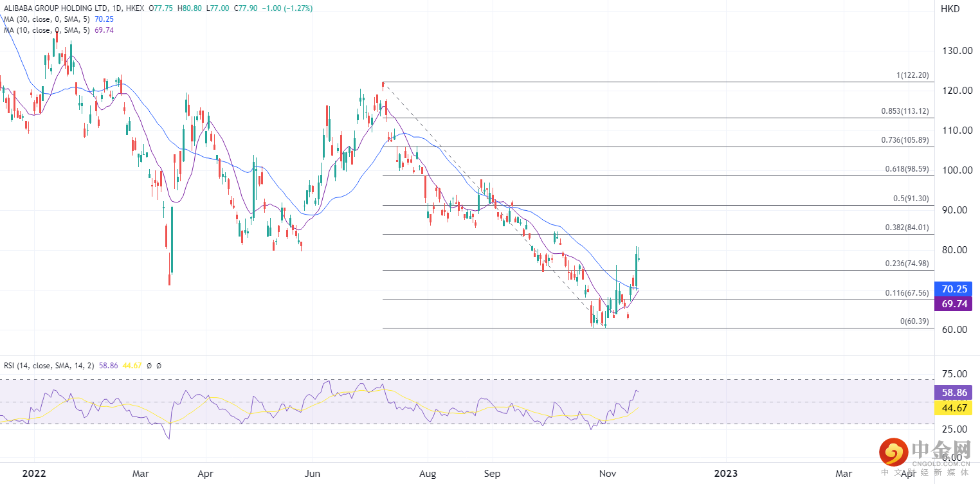This screenshot has height=484, width=980.
Task: Click the 2023 time axis label
Action: (726, 474)
